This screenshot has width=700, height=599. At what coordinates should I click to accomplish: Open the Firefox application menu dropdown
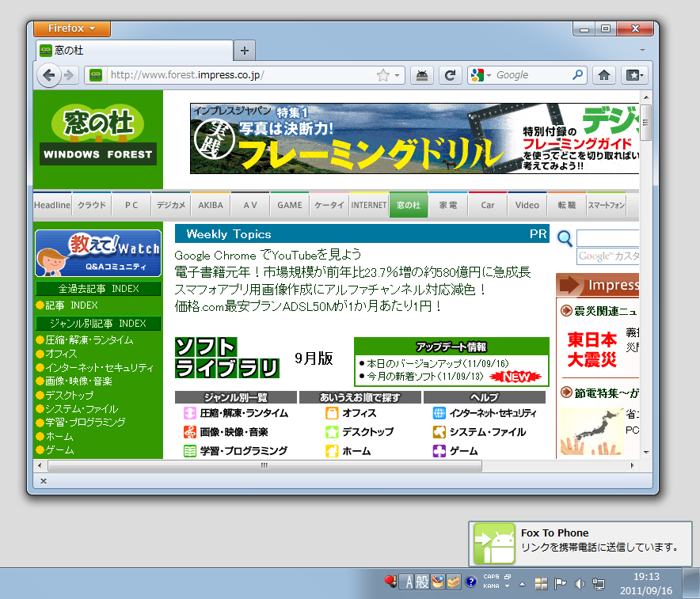tap(71, 28)
